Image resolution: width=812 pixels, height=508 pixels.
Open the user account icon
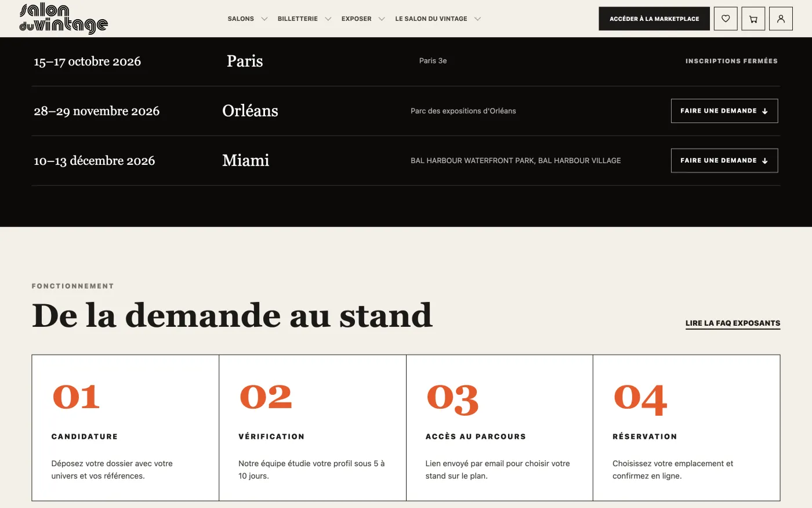pos(781,19)
